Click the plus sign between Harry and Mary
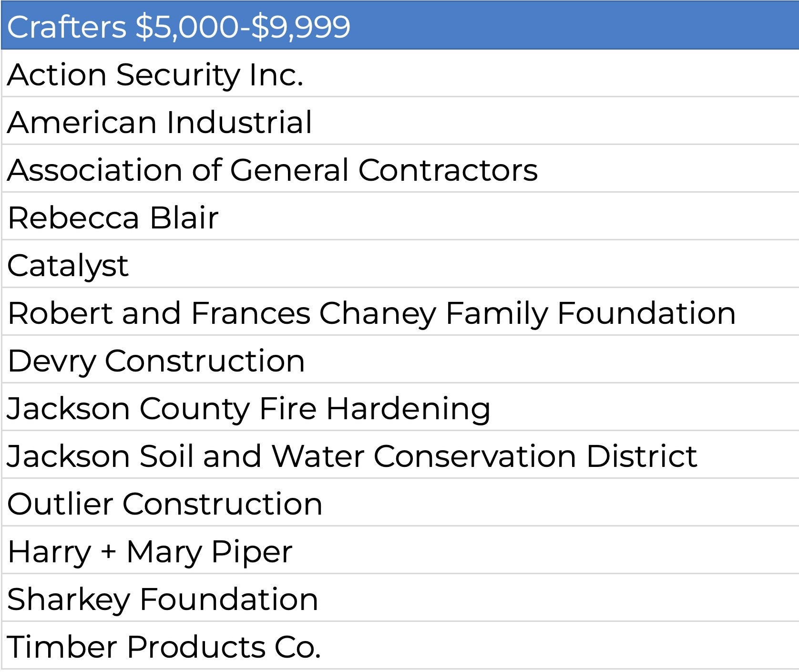 [109, 552]
